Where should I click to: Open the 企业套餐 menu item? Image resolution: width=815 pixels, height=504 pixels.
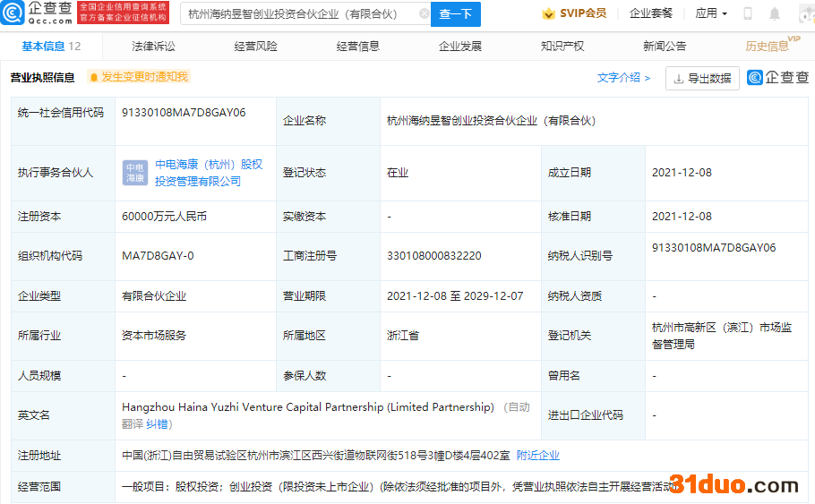point(651,13)
